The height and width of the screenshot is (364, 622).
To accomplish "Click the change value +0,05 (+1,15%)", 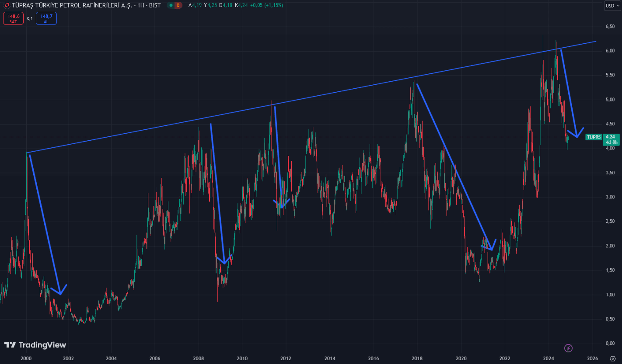I will click(x=267, y=5).
